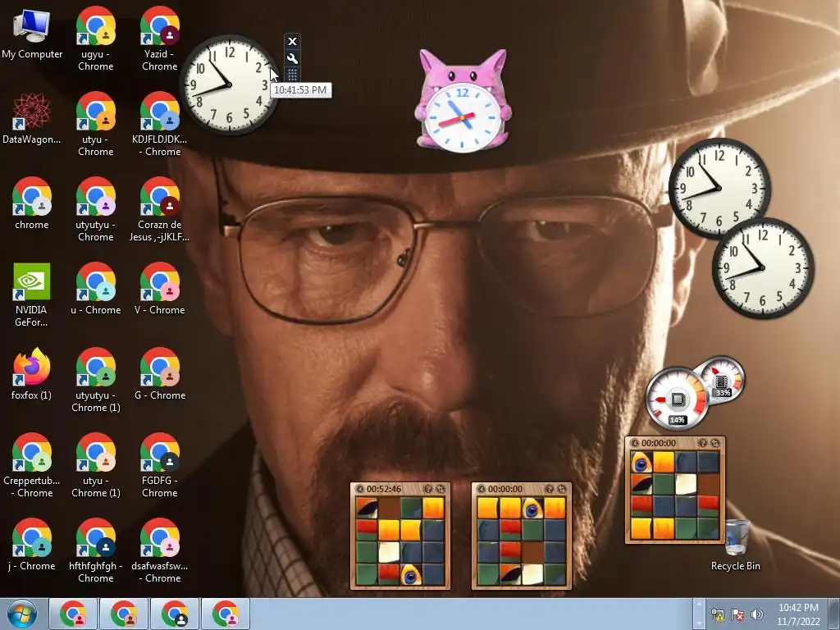Click the small memory dial showing 33%

coord(722,379)
